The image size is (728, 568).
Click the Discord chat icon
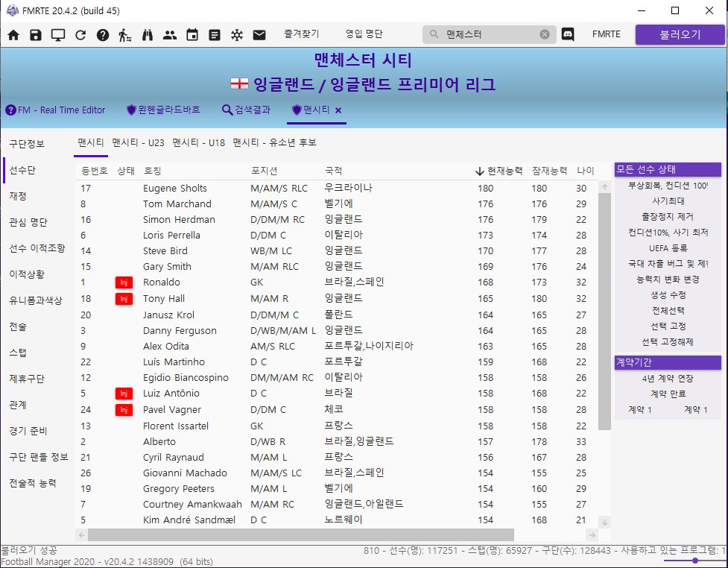point(568,34)
